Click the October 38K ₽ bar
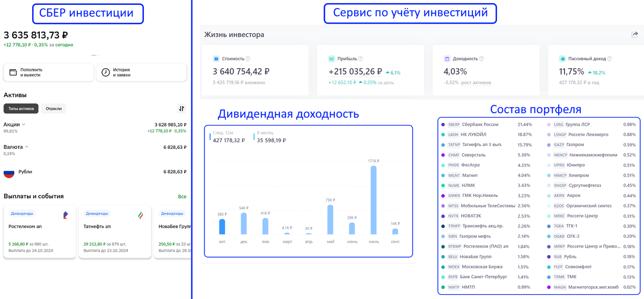Screen dimensions: 644x299 (222, 227)
